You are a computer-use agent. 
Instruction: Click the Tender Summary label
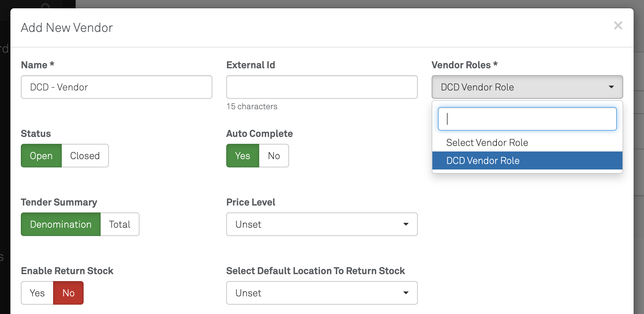59,202
